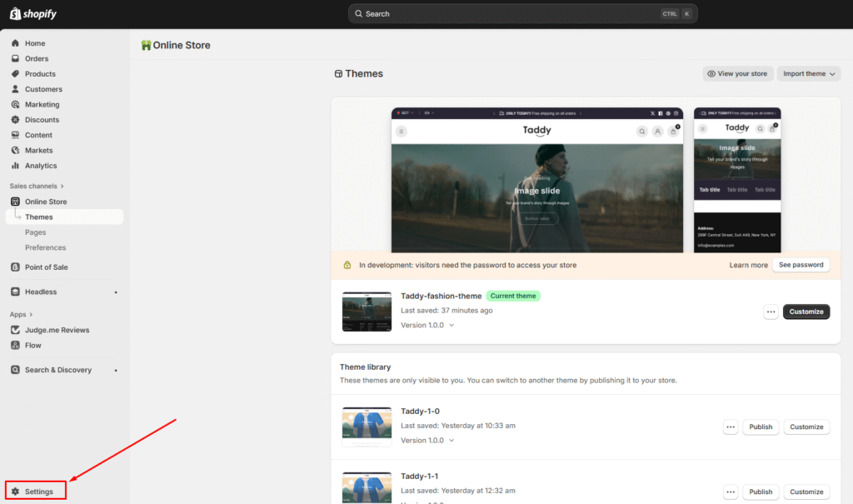Viewport: 853px width, 504px height.
Task: Click 'Last saved: 37 minutes ago' text
Action: click(446, 310)
